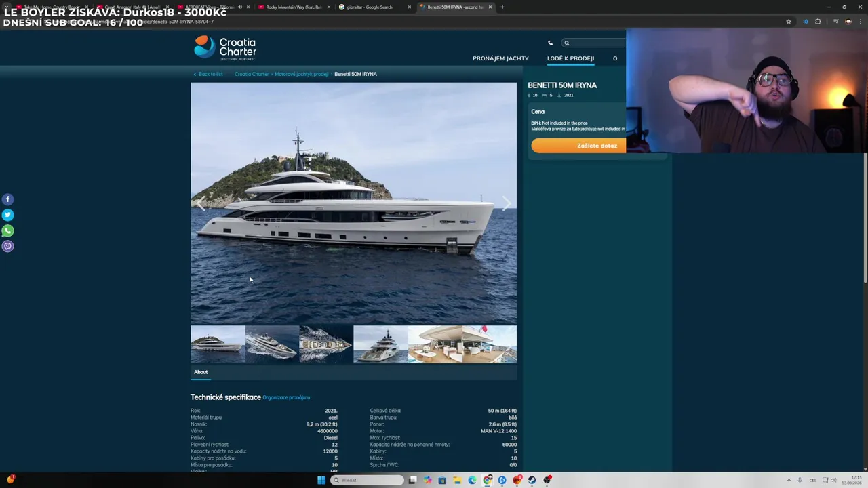This screenshot has height=488, width=868.
Task: Open Motorové jachtyk prodeji breadcrumb
Action: [301, 74]
